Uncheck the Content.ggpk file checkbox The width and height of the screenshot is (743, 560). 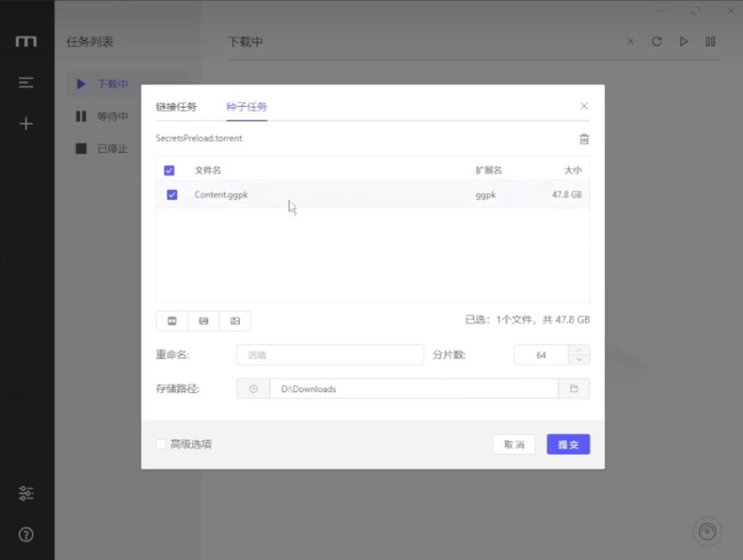click(172, 194)
